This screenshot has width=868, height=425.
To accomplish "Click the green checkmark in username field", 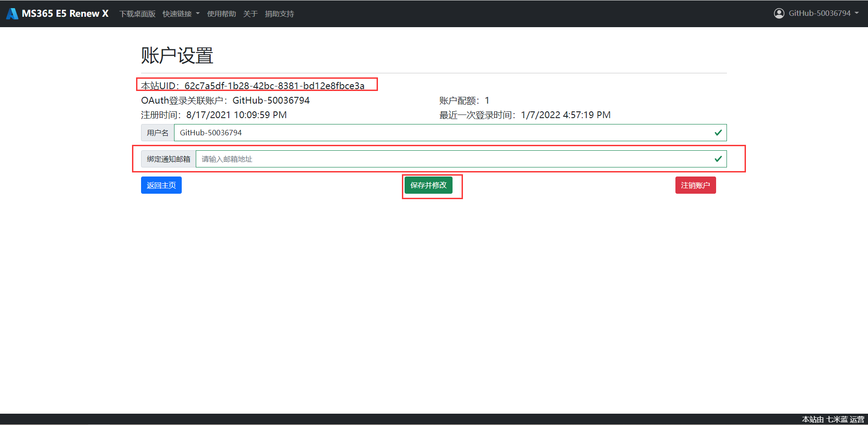I will (x=718, y=133).
